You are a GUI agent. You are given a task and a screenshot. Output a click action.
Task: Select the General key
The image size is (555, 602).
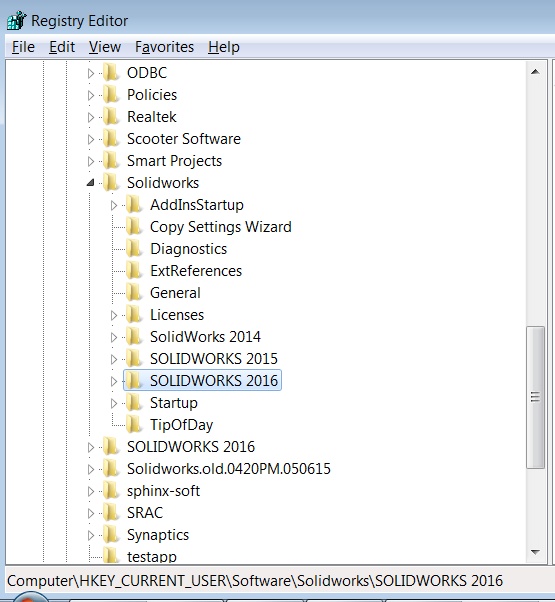pos(175,293)
